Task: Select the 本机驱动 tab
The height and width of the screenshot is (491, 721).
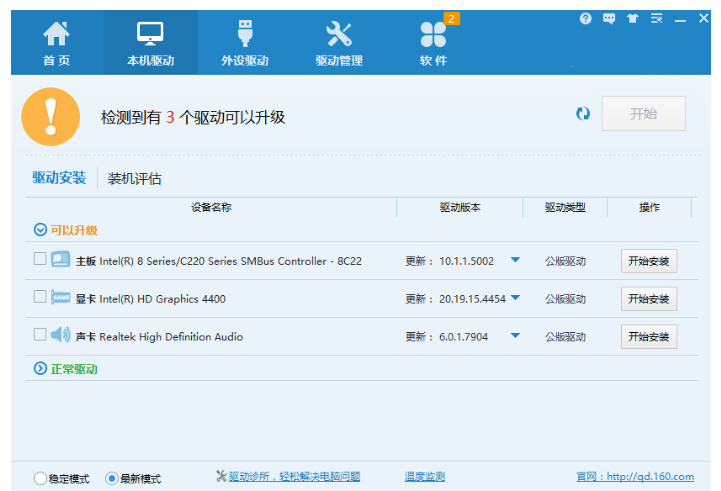Action: coord(150,43)
